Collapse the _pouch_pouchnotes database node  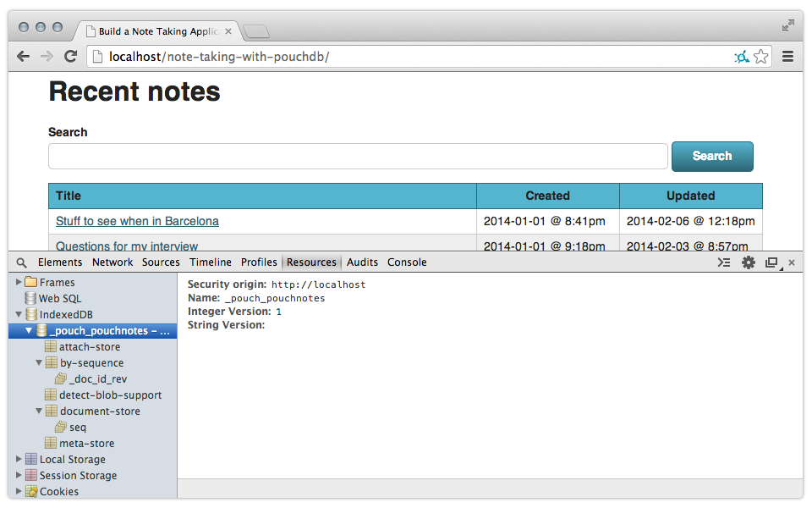(29, 330)
